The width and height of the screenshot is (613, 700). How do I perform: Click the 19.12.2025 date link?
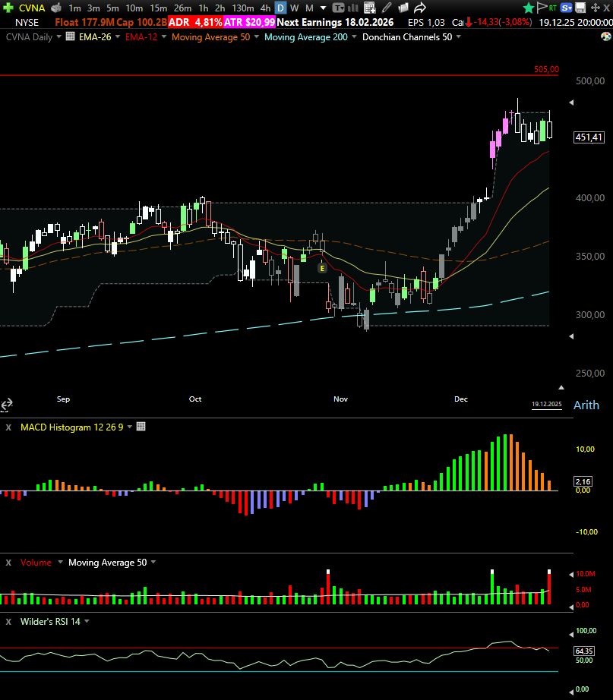pyautogui.click(x=546, y=404)
